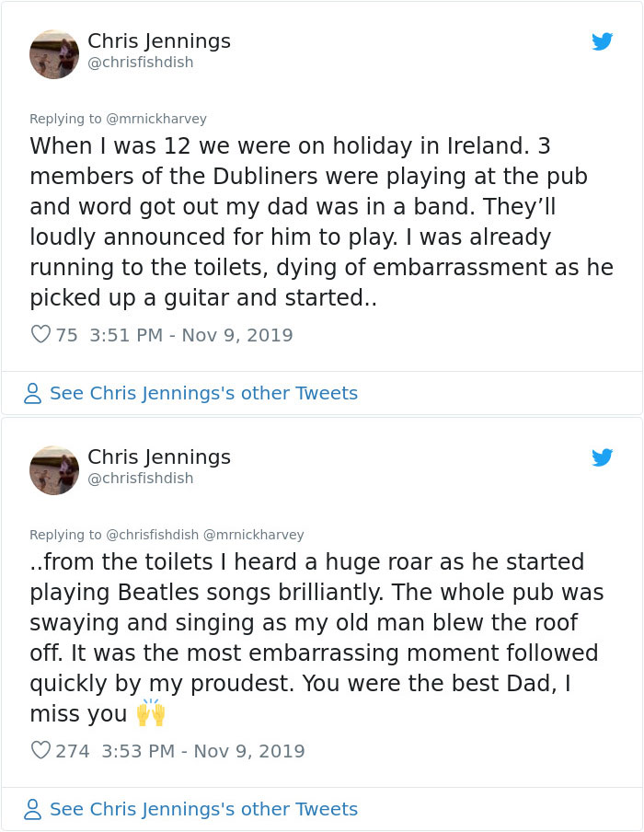Select the person icon beside the second See Tweets link
This screenshot has height=832, width=644.
point(33,809)
